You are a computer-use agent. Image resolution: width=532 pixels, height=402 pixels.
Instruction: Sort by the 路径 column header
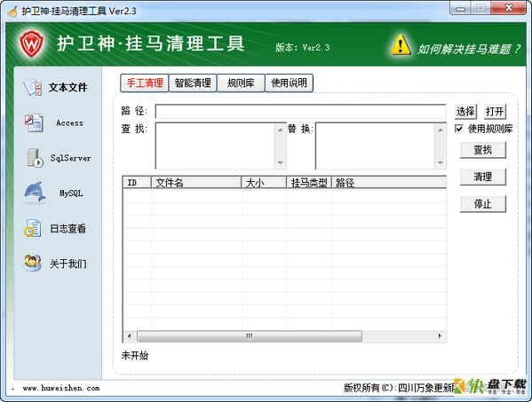389,183
